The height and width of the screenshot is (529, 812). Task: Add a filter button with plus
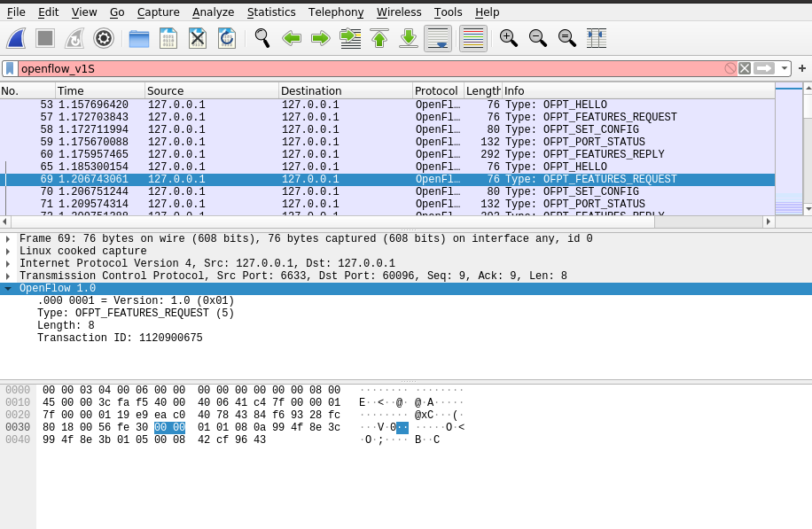pos(802,68)
